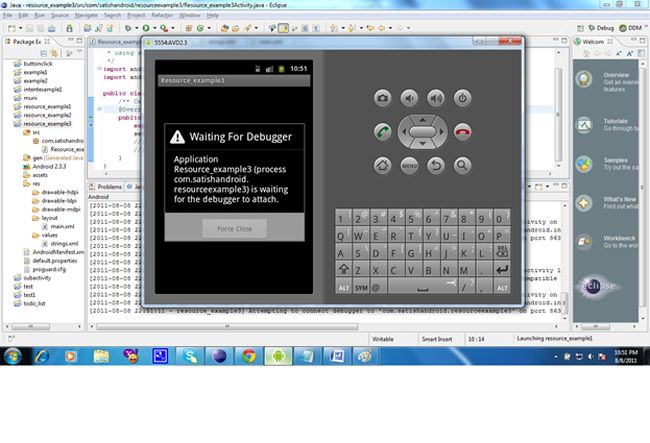Open the Run menu in Eclipse
650x443 pixels.
pyautogui.click(x=39, y=15)
